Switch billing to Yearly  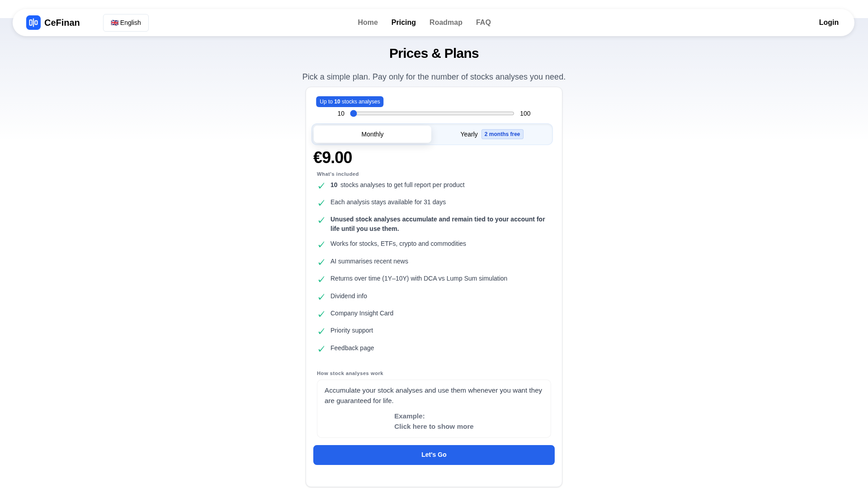(469, 134)
